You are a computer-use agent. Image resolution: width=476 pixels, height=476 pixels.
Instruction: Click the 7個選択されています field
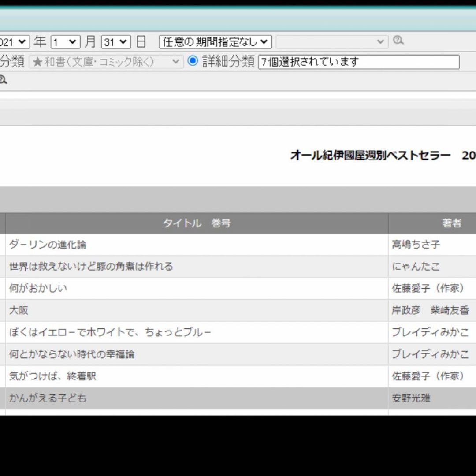359,62
